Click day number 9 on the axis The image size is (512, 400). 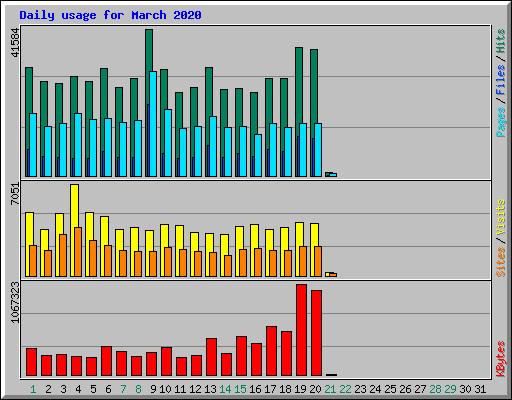point(153,389)
